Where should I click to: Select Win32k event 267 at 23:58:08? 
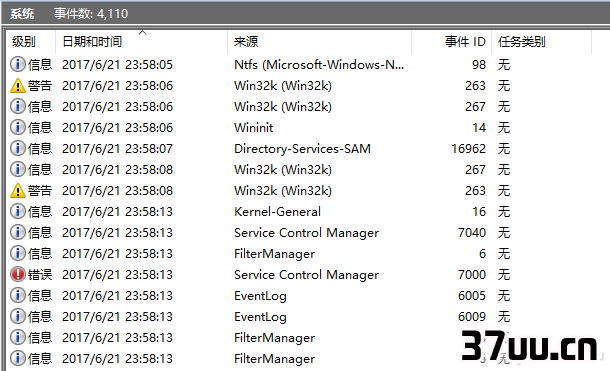[x=308, y=170]
